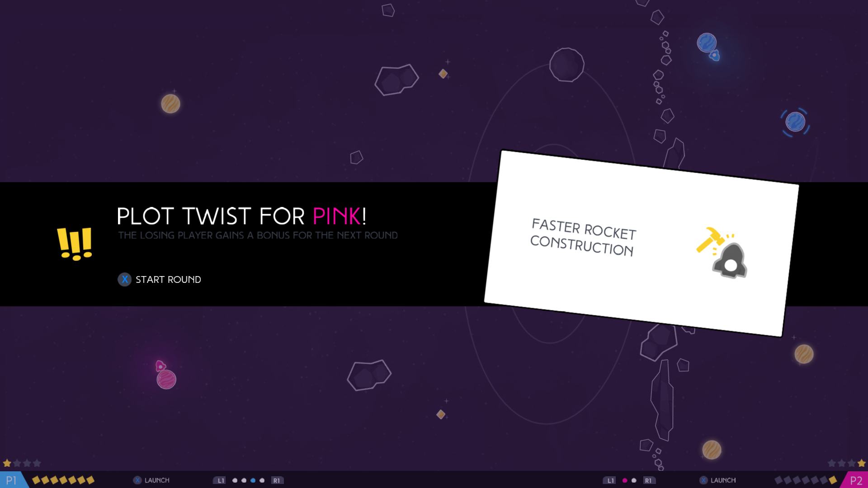Click Player 2's L1 previous selector
This screenshot has height=488, width=868.
pyautogui.click(x=610, y=480)
